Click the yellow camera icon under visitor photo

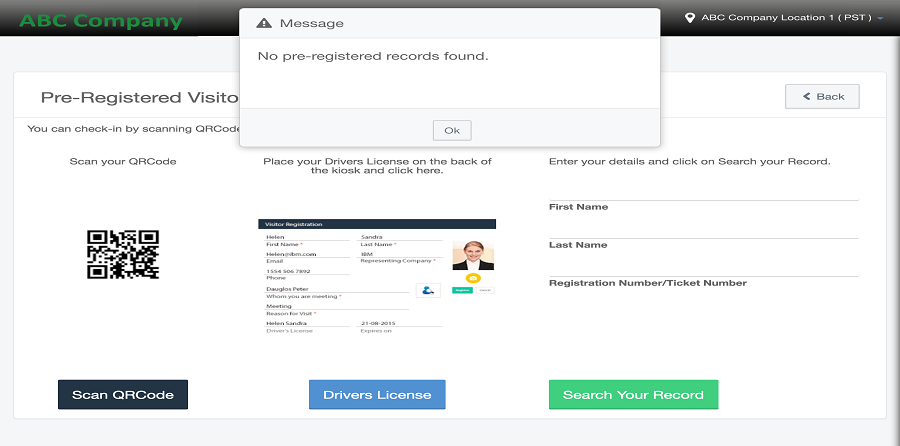(473, 278)
